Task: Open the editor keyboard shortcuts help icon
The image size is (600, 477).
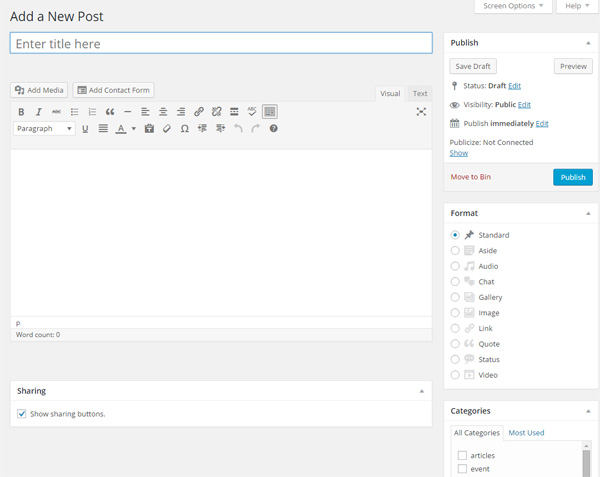Action: (x=273, y=129)
